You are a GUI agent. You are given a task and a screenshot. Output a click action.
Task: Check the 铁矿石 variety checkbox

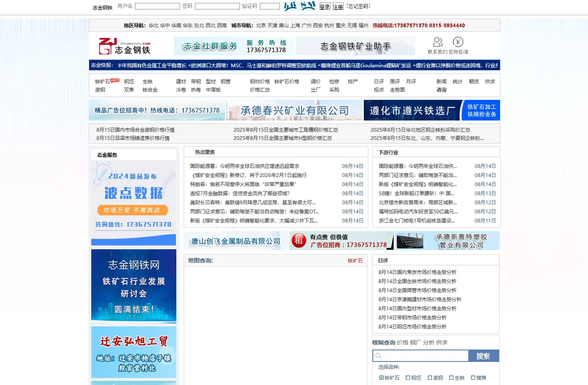[x=381, y=378]
